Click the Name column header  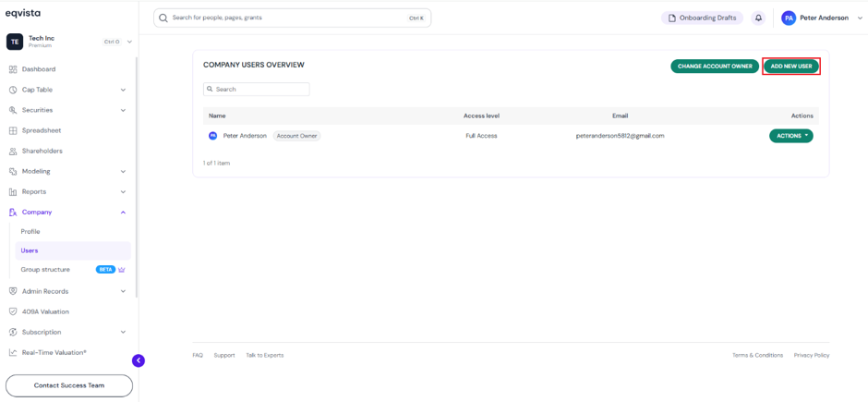[217, 116]
